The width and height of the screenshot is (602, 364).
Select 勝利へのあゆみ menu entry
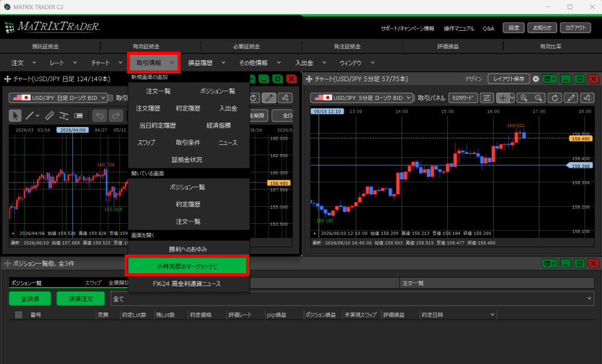188,249
